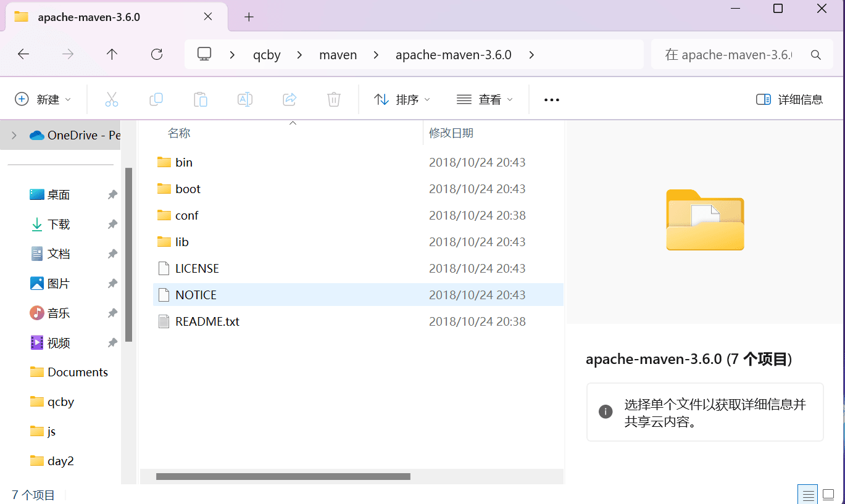The height and width of the screenshot is (504, 845).
Task: Navigate to maven in the address bar
Action: (x=338, y=55)
